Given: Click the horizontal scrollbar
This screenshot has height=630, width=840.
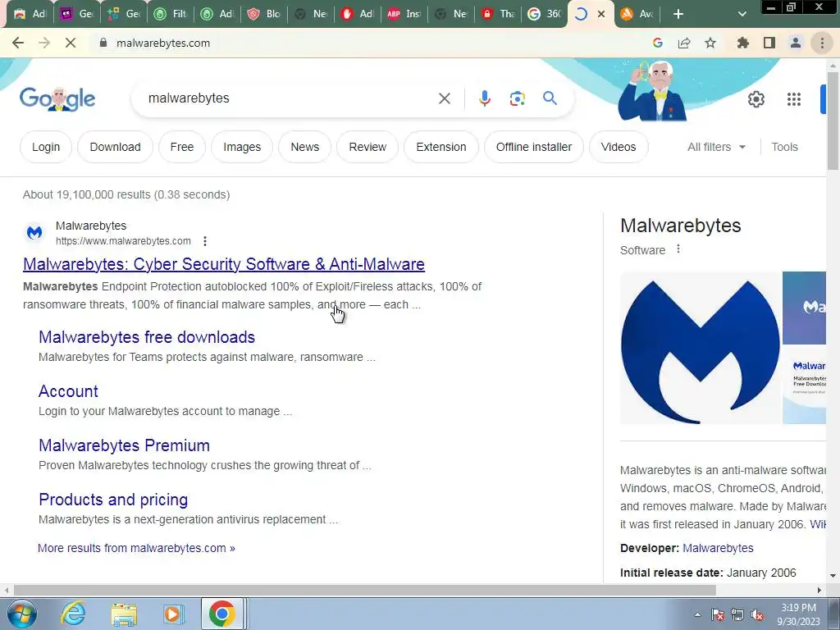Looking at the screenshot, I should [364, 590].
